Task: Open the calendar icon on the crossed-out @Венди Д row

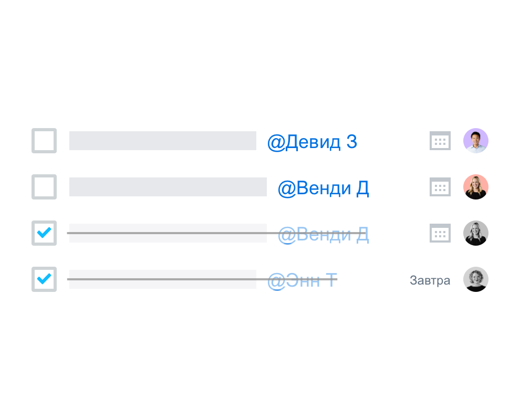Action: pyautogui.click(x=440, y=233)
